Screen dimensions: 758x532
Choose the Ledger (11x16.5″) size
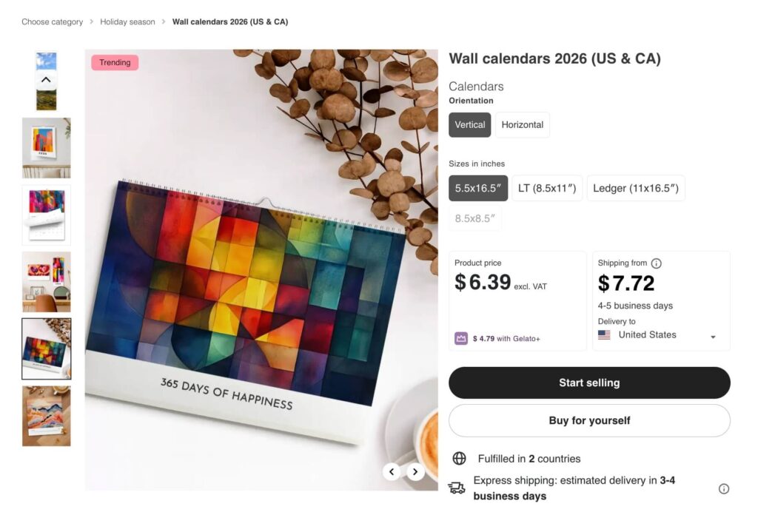coord(636,188)
